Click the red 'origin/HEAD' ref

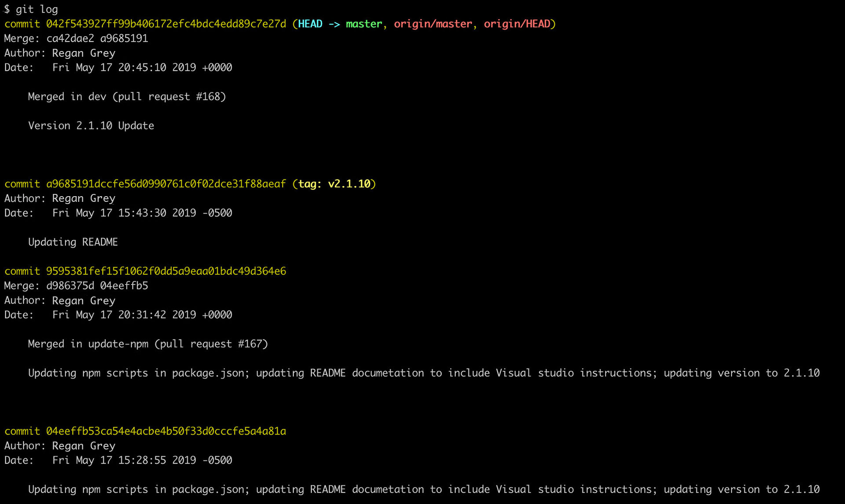pyautogui.click(x=517, y=24)
